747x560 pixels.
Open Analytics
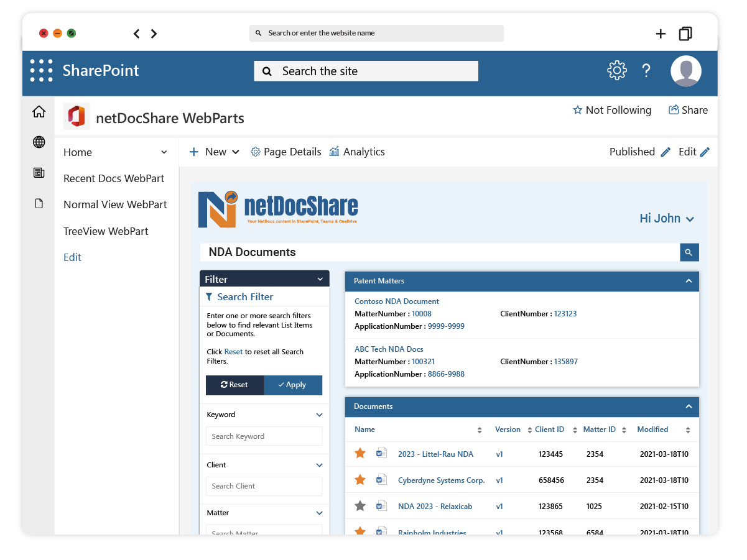tap(357, 152)
